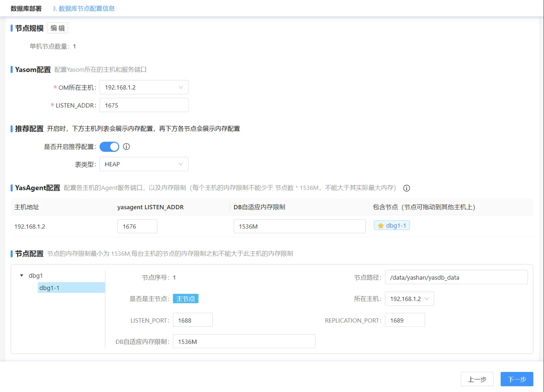
Task: Disable the 是否开启推荐配置 switch
Action: [x=109, y=146]
